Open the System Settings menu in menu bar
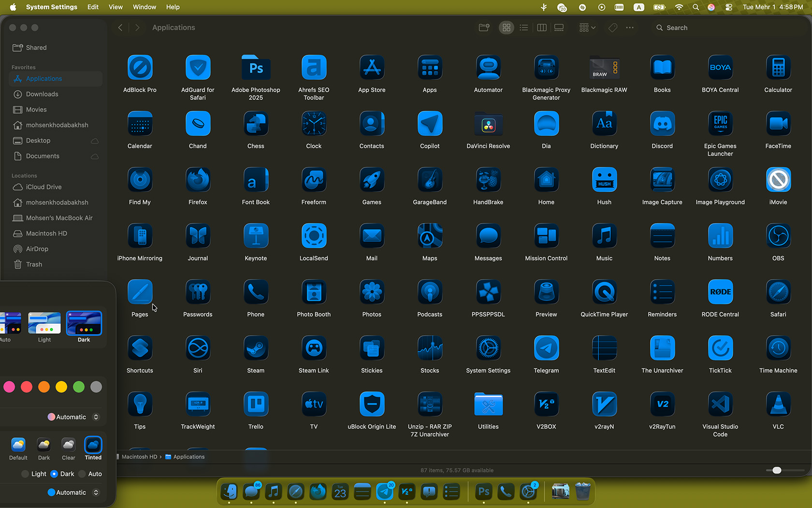 point(51,7)
